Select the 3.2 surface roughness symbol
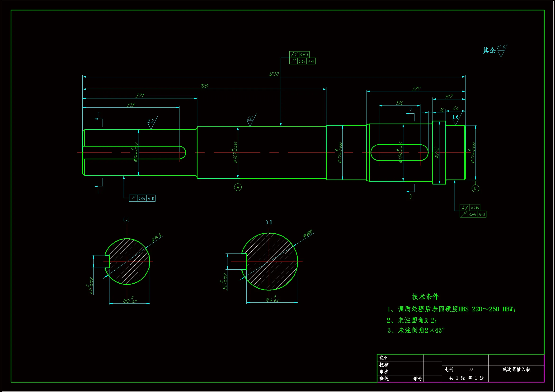The width and height of the screenshot is (555, 392). tap(151, 123)
